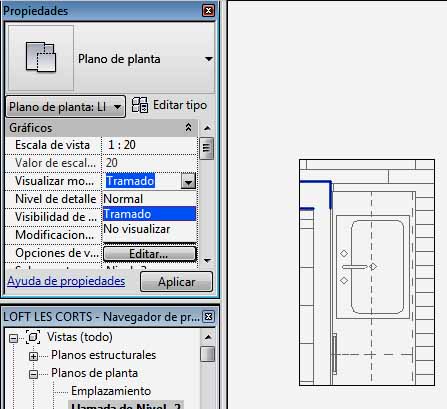This screenshot has height=409, width=447.
Task: Click the Vistas (todo) views icon
Action: coord(33,337)
